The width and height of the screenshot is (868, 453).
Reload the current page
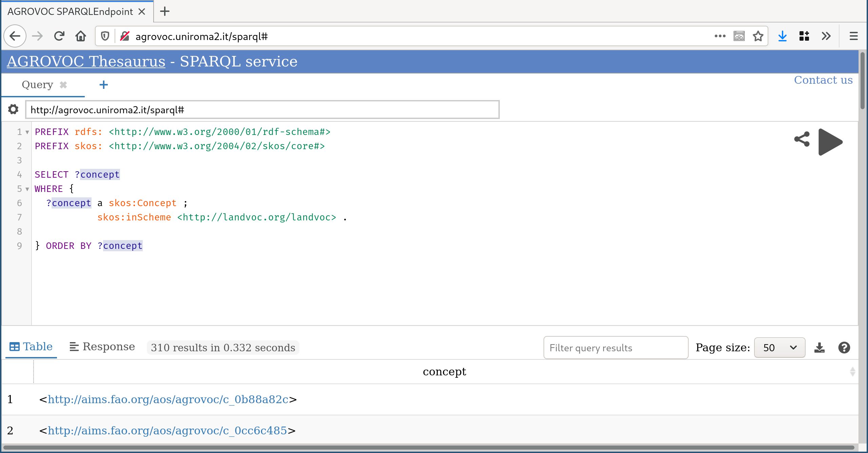pos(59,36)
